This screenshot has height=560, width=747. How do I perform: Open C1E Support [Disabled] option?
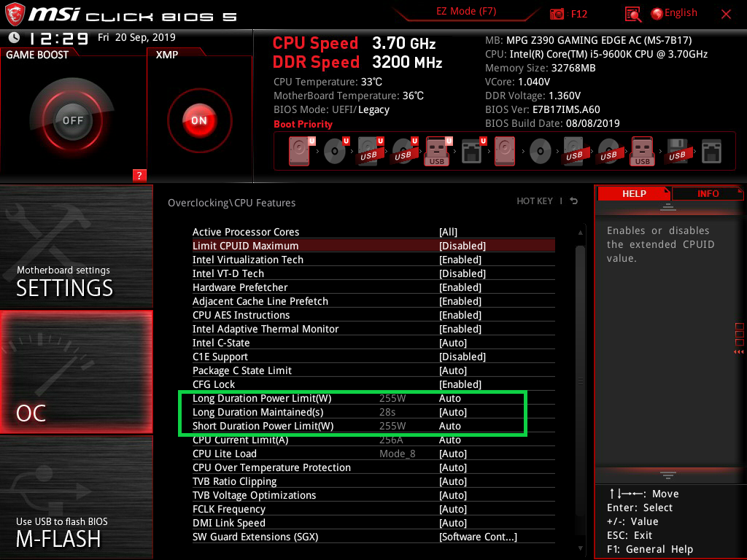pyautogui.click(x=373, y=357)
